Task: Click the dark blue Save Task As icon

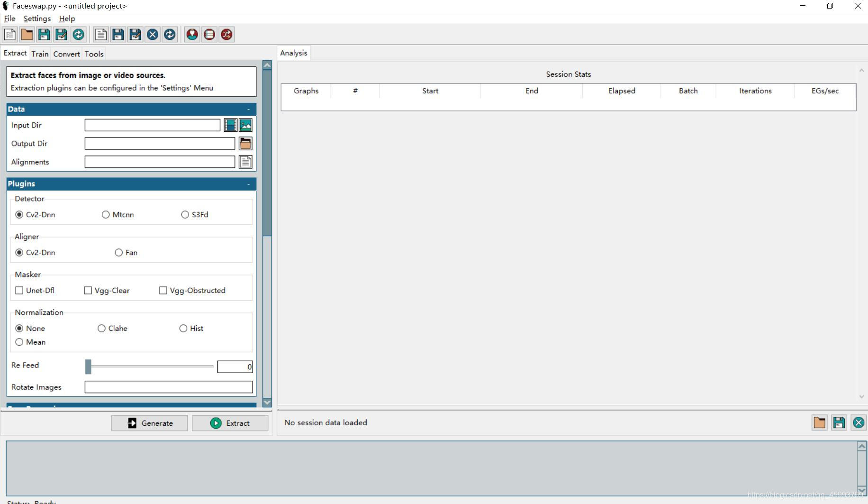Action: tap(135, 35)
